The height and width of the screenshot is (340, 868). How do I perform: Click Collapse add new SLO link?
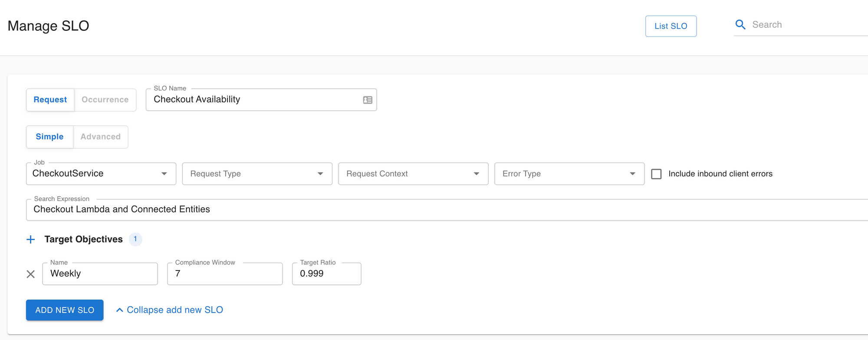click(x=174, y=310)
